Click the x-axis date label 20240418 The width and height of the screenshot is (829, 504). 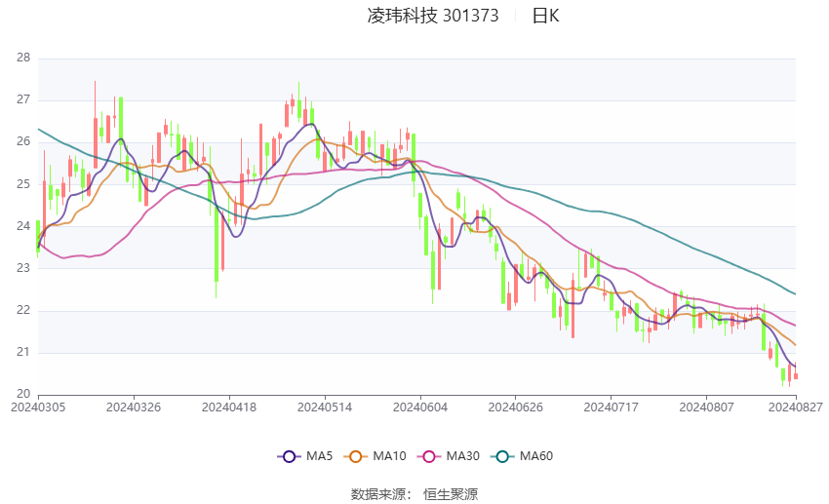coord(229,407)
